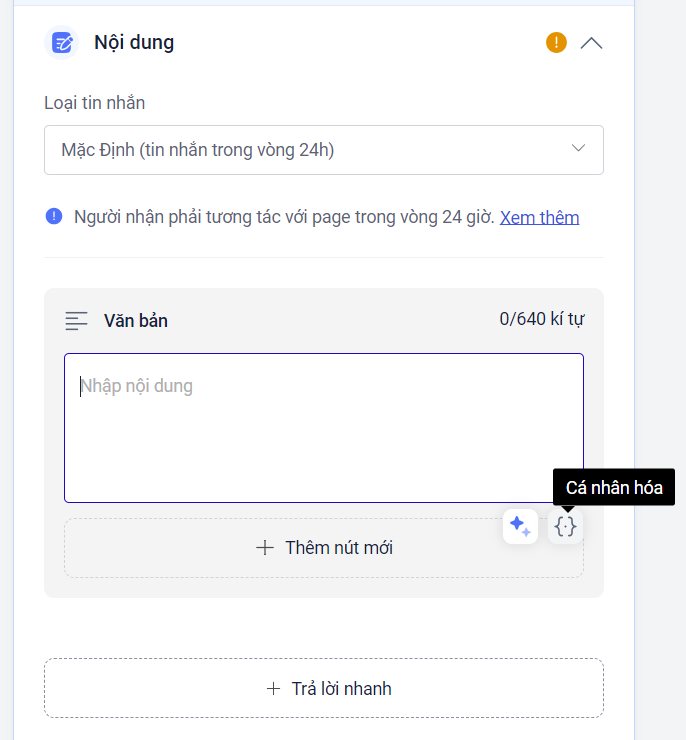686x740 pixels.
Task: Collapse the Nội dung section chevron
Action: [x=591, y=43]
